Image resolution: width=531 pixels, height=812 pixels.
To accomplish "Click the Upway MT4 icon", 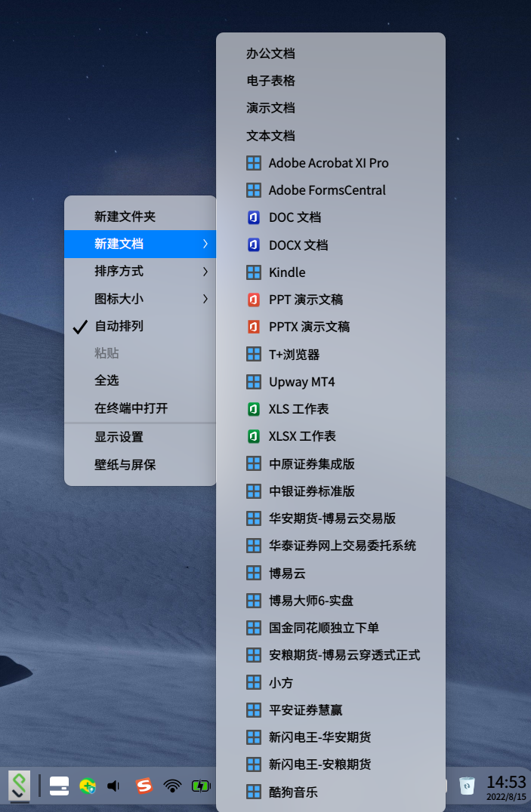I will [254, 382].
